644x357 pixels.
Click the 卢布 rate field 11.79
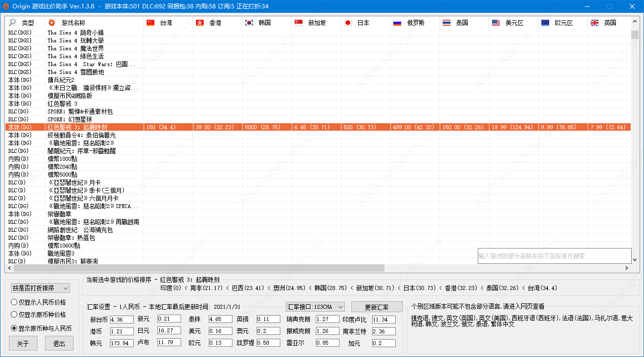pos(169,342)
